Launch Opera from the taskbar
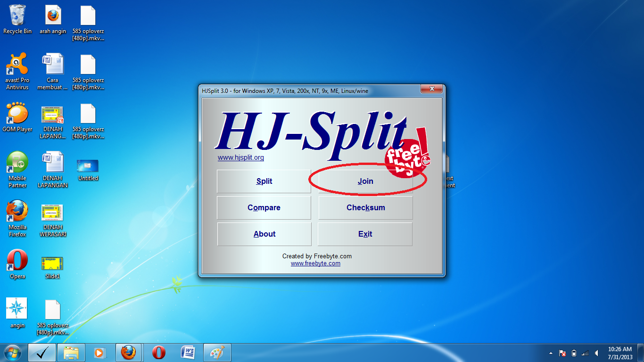Viewport: 644px width, 362px height. tap(159, 353)
